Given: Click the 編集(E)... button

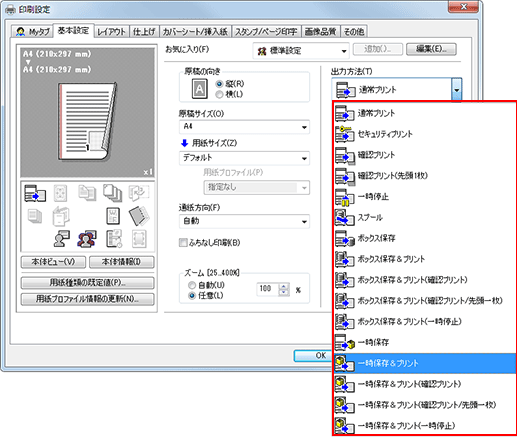Looking at the screenshot, I should click(431, 49).
